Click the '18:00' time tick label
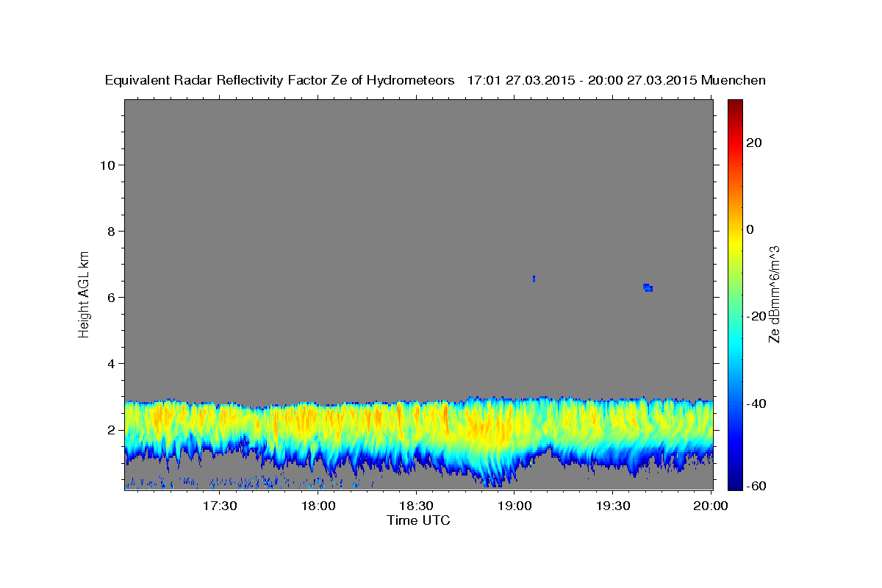Image resolution: width=882 pixels, height=588 pixels. [x=318, y=506]
